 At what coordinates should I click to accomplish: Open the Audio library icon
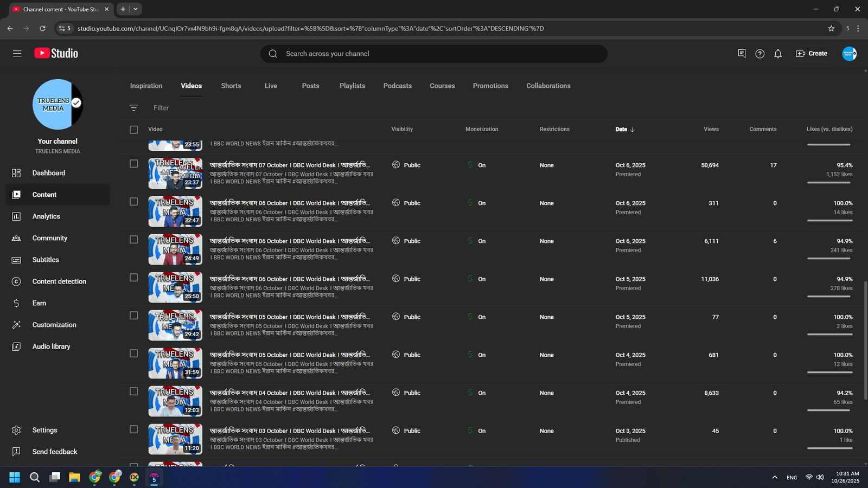point(16,346)
